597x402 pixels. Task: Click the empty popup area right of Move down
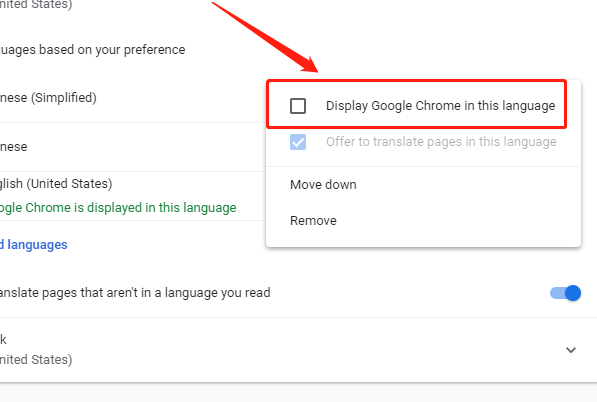click(468, 185)
